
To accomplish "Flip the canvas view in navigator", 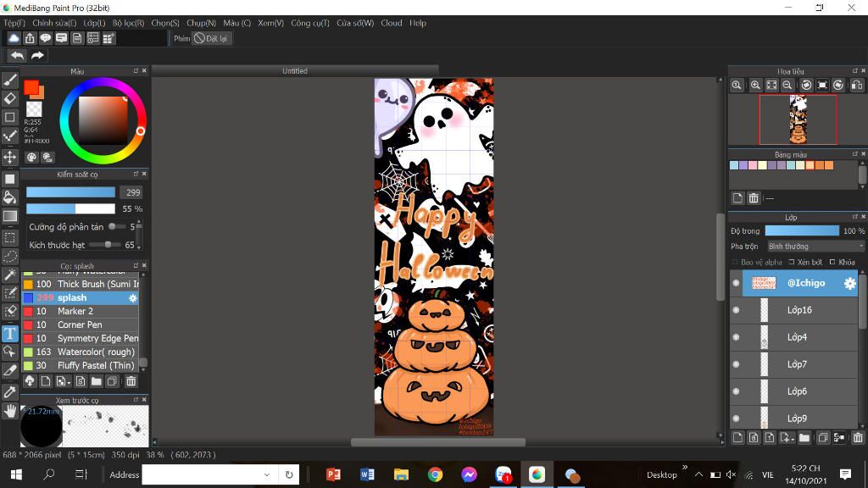I will pos(856,86).
